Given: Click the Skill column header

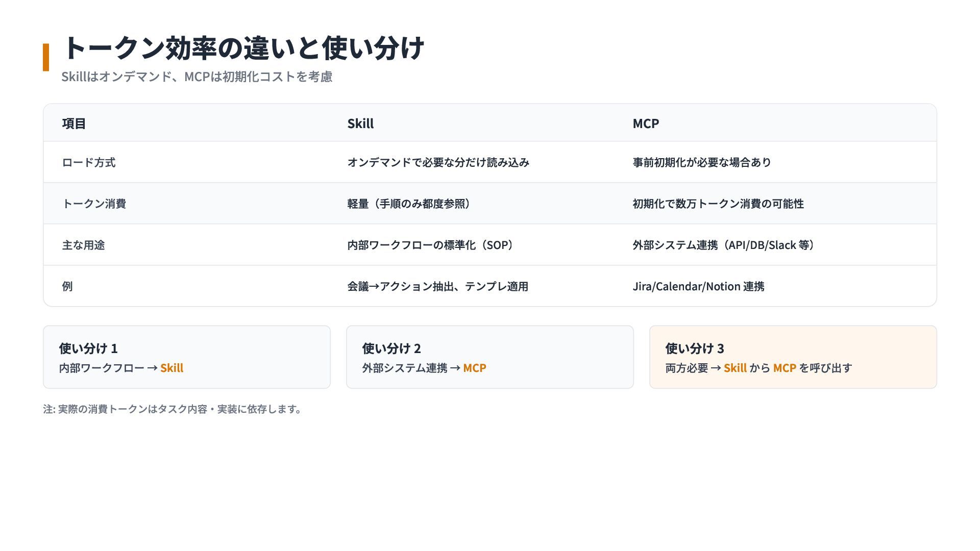Looking at the screenshot, I should (x=360, y=123).
